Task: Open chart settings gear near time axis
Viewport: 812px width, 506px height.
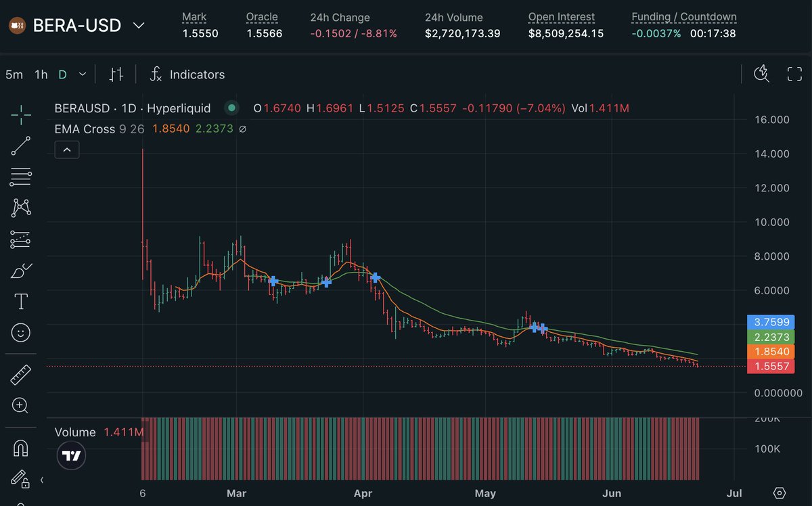Action: (780, 492)
